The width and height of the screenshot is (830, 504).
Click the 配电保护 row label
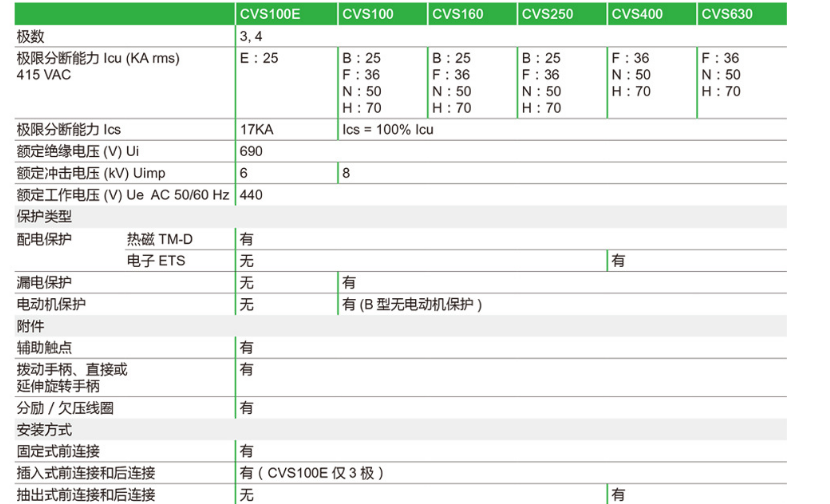click(x=44, y=239)
